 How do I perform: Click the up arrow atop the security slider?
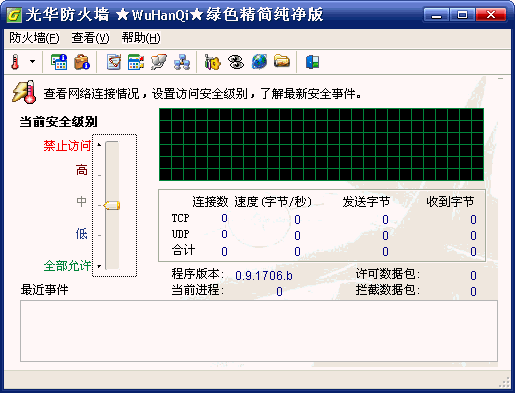pos(99,145)
